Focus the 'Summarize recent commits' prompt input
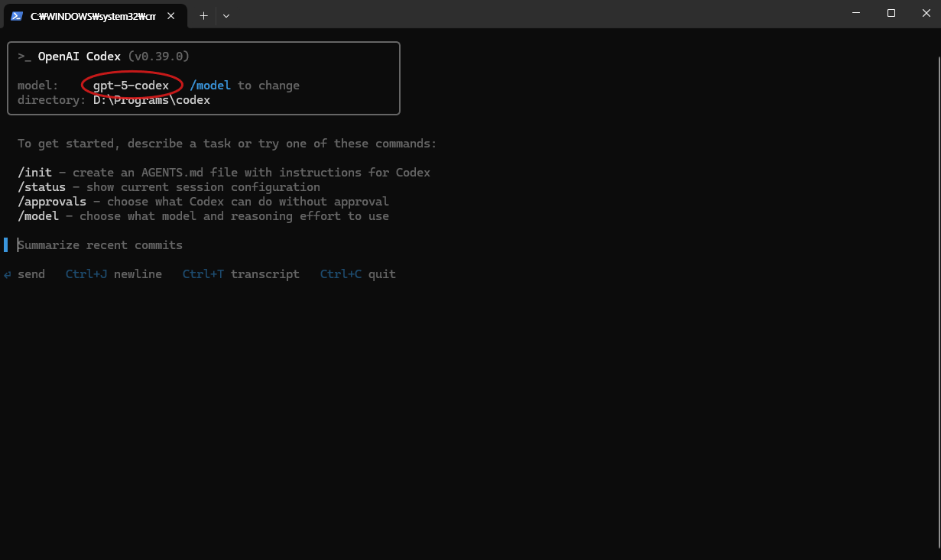The image size is (941, 560). tap(100, 245)
